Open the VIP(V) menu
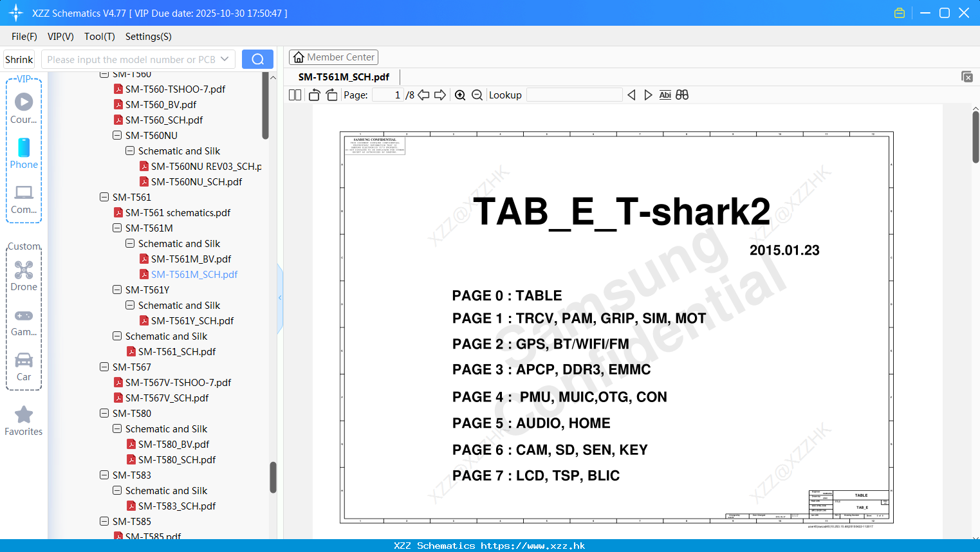Image resolution: width=980 pixels, height=552 pixels. coord(60,37)
